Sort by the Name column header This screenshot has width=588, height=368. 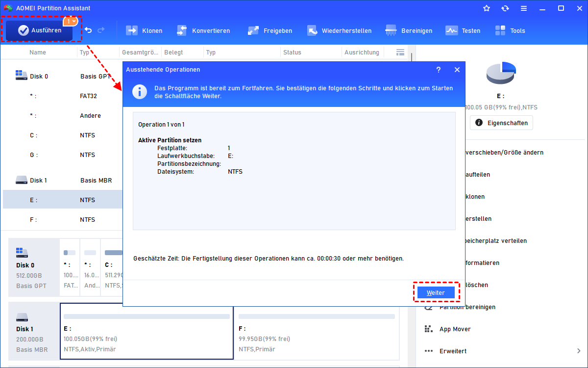38,52
